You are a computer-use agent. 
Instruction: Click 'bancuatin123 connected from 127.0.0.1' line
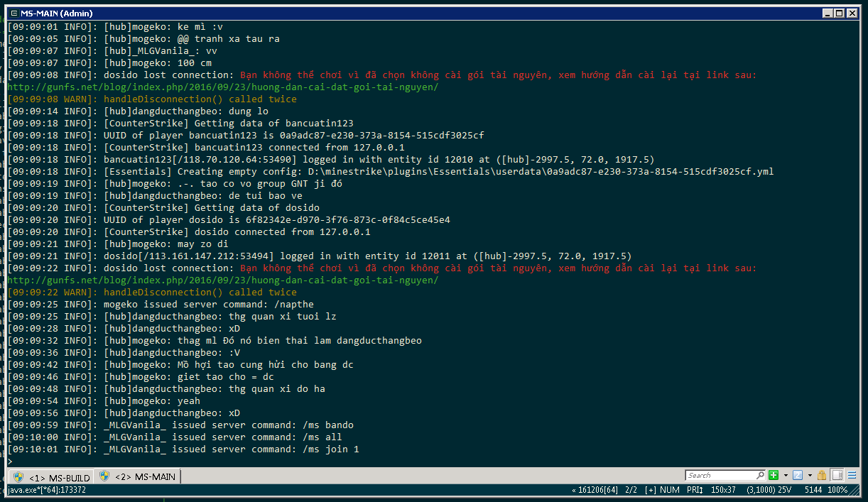pyautogui.click(x=206, y=147)
